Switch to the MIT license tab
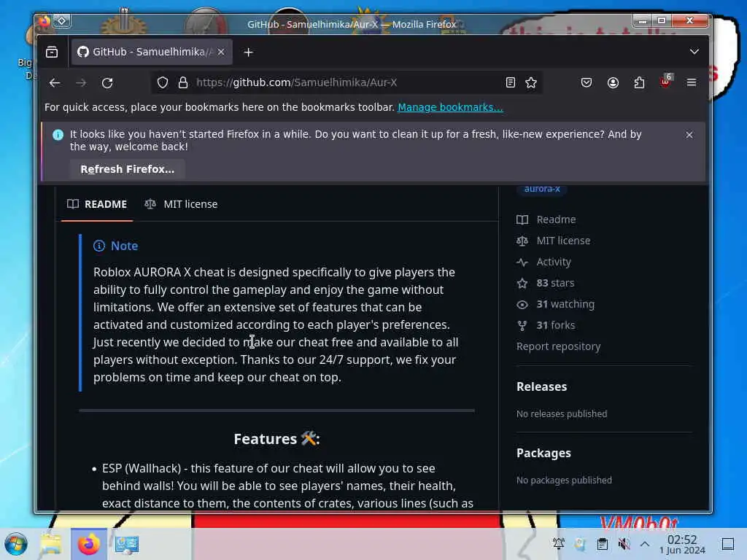 [181, 204]
